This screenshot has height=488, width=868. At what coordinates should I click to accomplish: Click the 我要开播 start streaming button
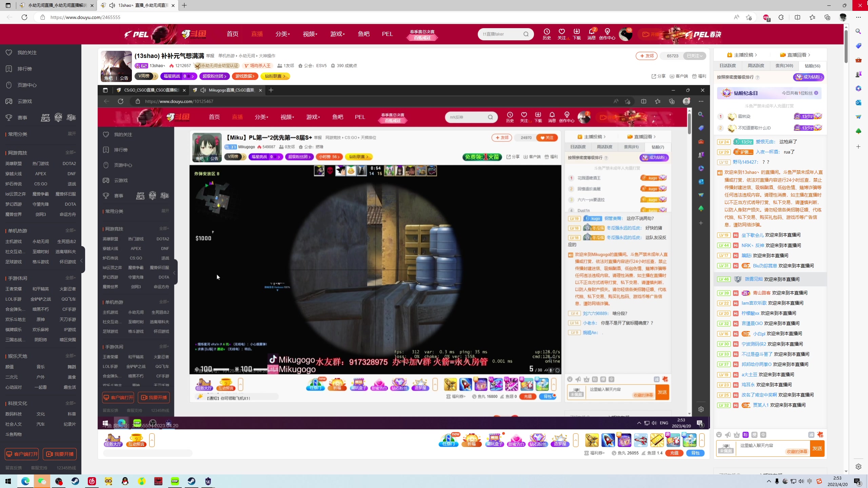coord(60,454)
